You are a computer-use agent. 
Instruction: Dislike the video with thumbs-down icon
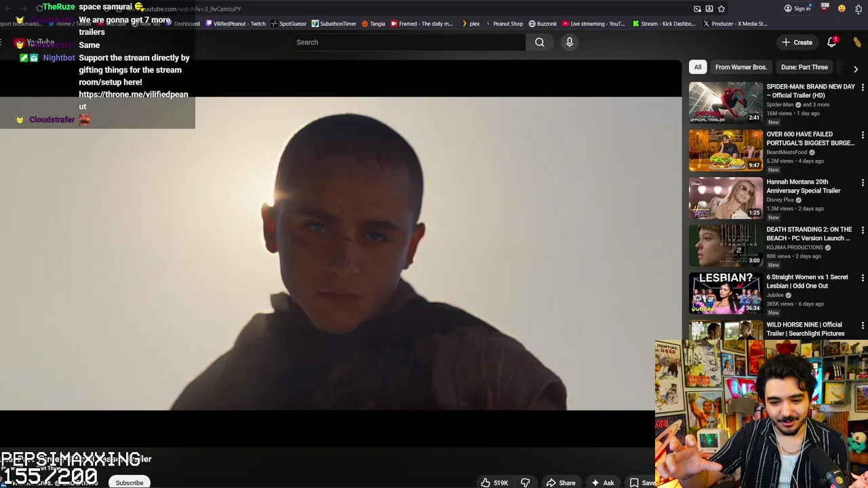pyautogui.click(x=525, y=483)
